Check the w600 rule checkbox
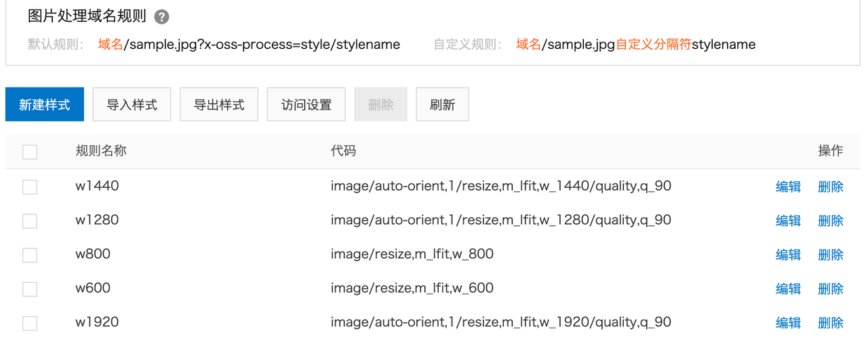Viewport: 868px width, 350px height. (30, 289)
